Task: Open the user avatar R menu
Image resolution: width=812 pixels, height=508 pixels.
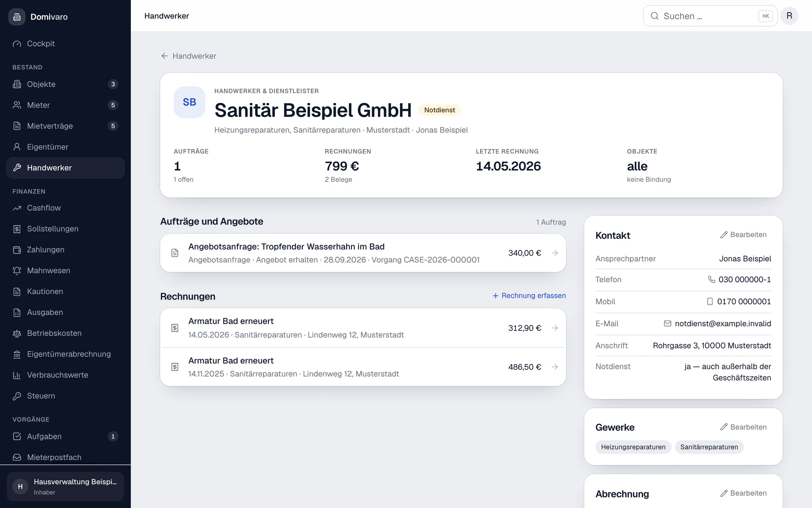Action: point(789,16)
